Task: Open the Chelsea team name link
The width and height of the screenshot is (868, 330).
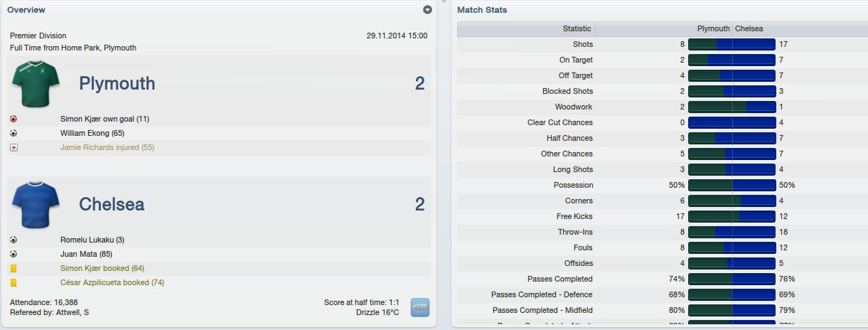Action: (x=112, y=204)
